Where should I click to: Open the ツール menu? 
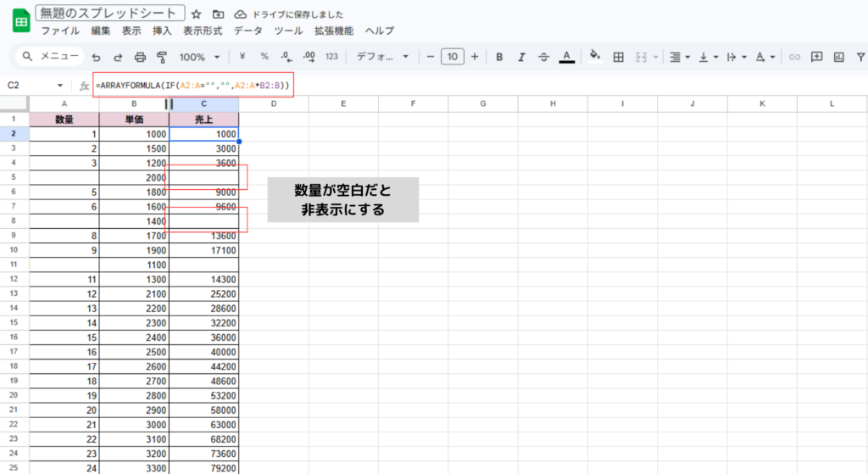coord(288,31)
